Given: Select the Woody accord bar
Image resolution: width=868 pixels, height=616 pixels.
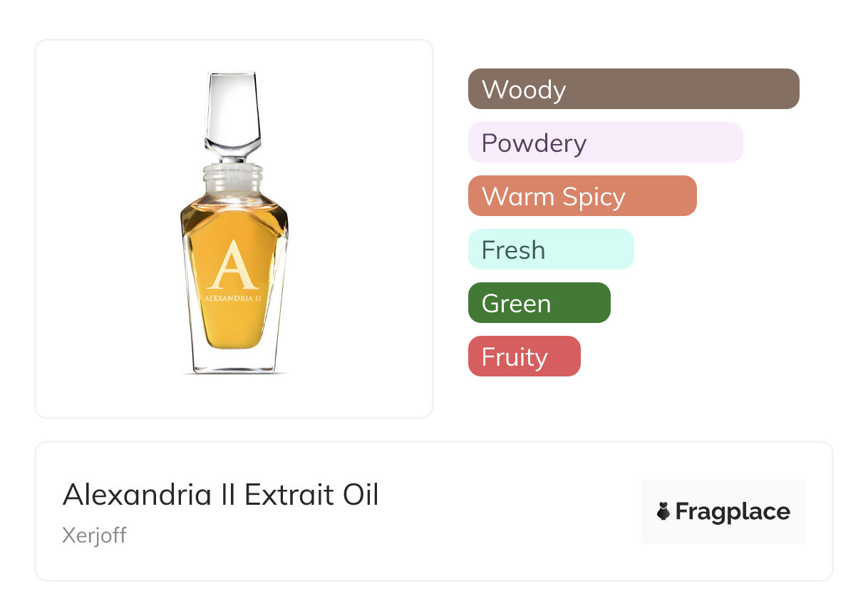Looking at the screenshot, I should (634, 89).
